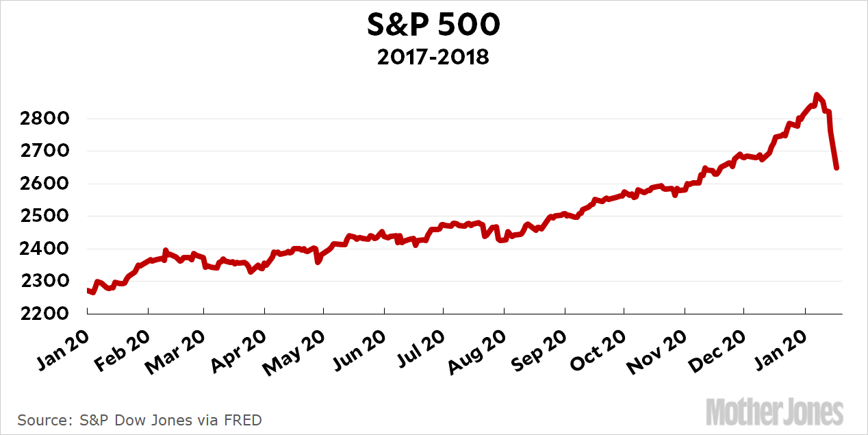Click the S&P 500 chart title
Screen dimensions: 868x435
433,26
